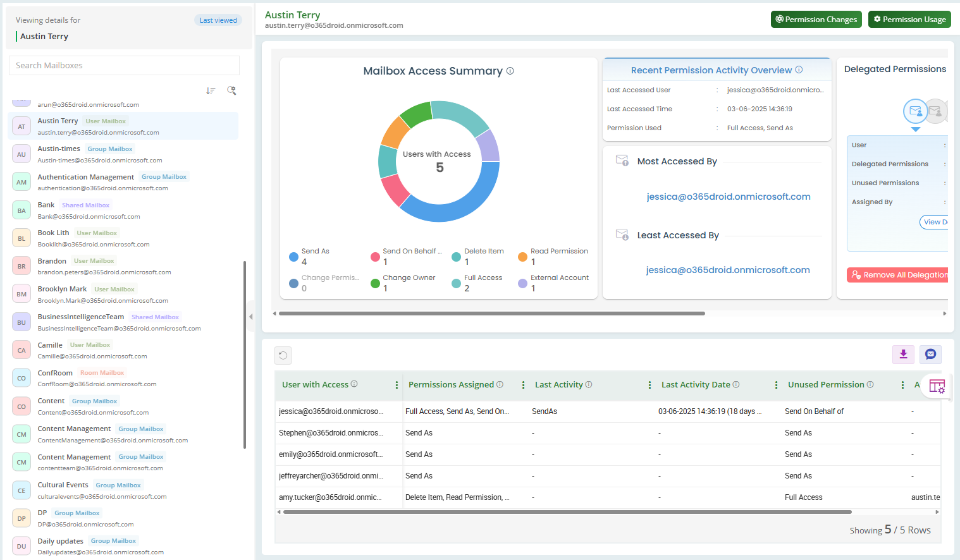
Task: Select the highlighted mailbox delegation icon
Action: pyautogui.click(x=915, y=111)
